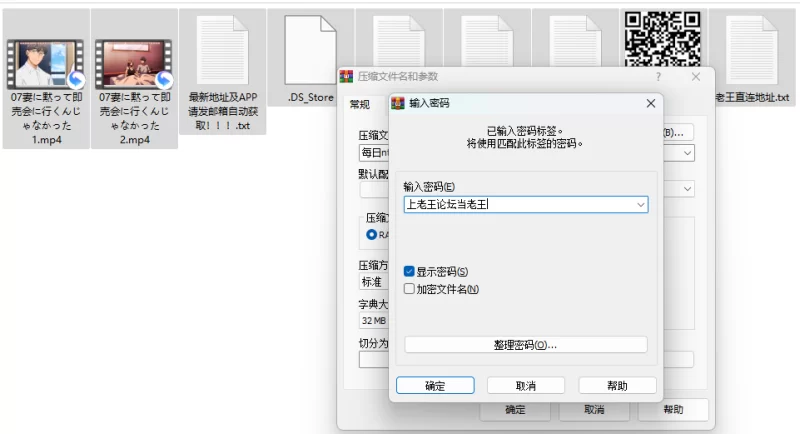Expand the default profile dropdown arrow
The image size is (800, 434).
point(687,189)
